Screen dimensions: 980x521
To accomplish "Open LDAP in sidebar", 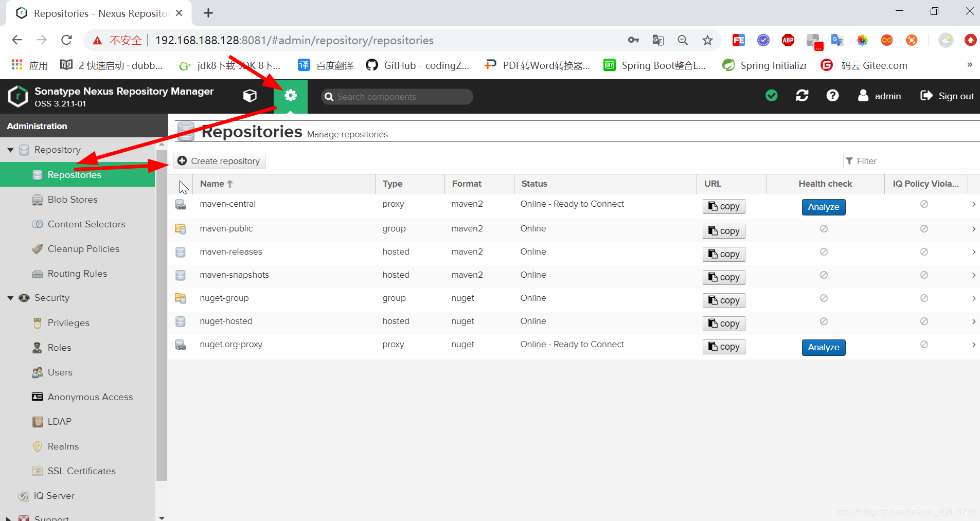I will 77,422.
